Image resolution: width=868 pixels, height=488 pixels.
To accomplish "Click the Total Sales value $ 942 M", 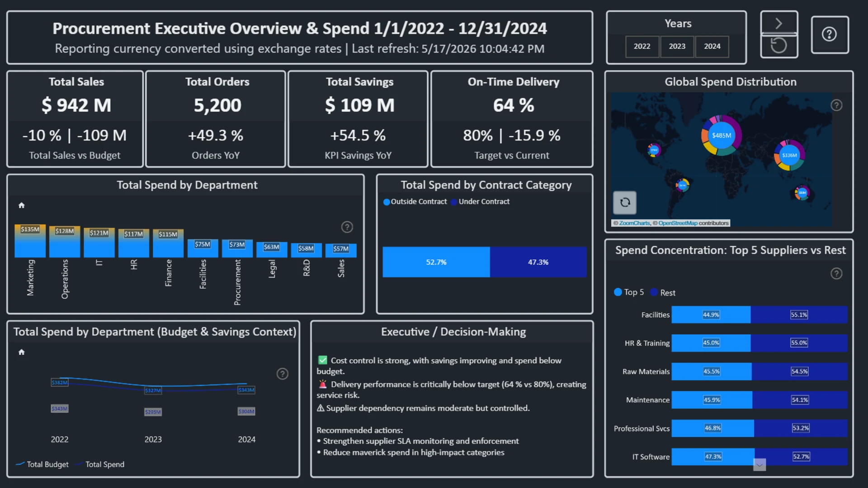I will click(x=76, y=105).
